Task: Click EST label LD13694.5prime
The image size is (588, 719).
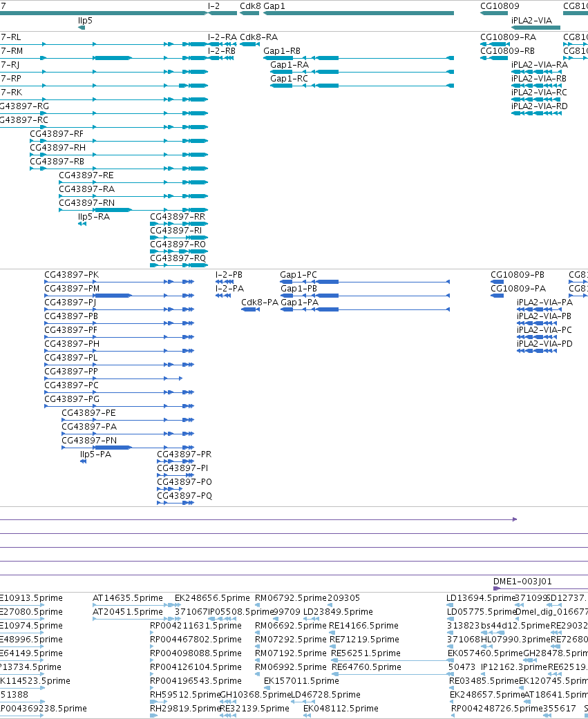Action: pyautogui.click(x=481, y=598)
